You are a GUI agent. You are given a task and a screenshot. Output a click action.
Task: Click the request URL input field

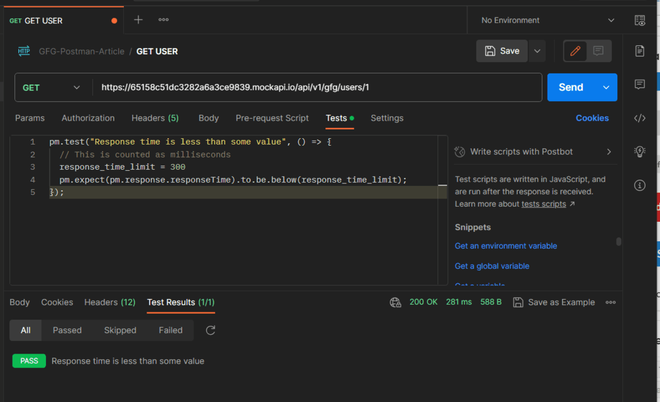click(x=316, y=88)
